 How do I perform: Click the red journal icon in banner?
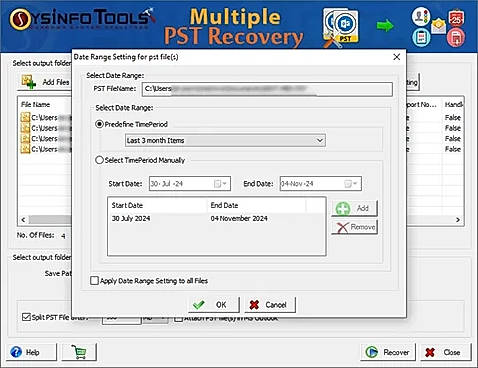(456, 37)
